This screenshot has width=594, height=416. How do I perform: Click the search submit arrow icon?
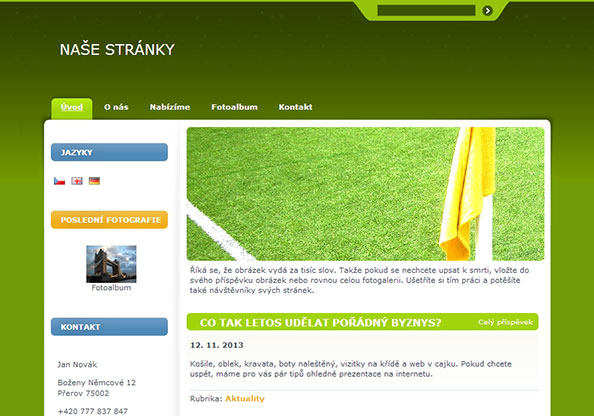click(x=488, y=11)
